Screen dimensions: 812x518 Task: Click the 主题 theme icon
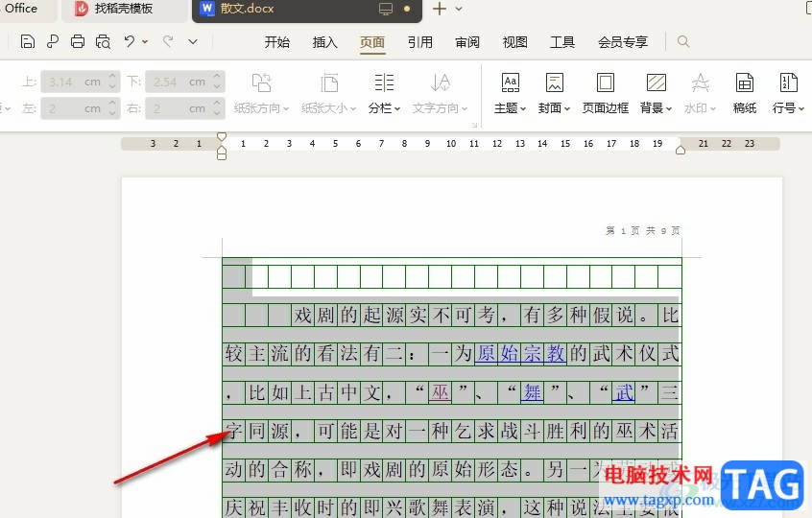pos(510,82)
